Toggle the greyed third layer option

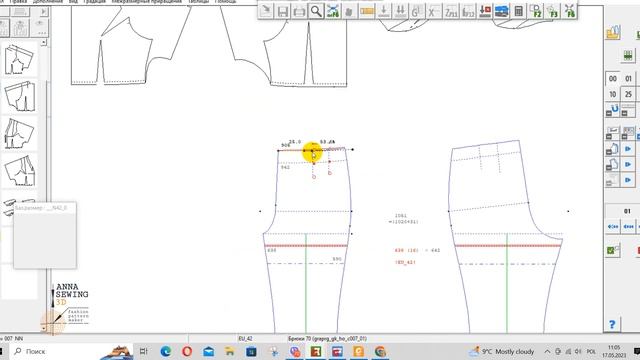pos(612,180)
